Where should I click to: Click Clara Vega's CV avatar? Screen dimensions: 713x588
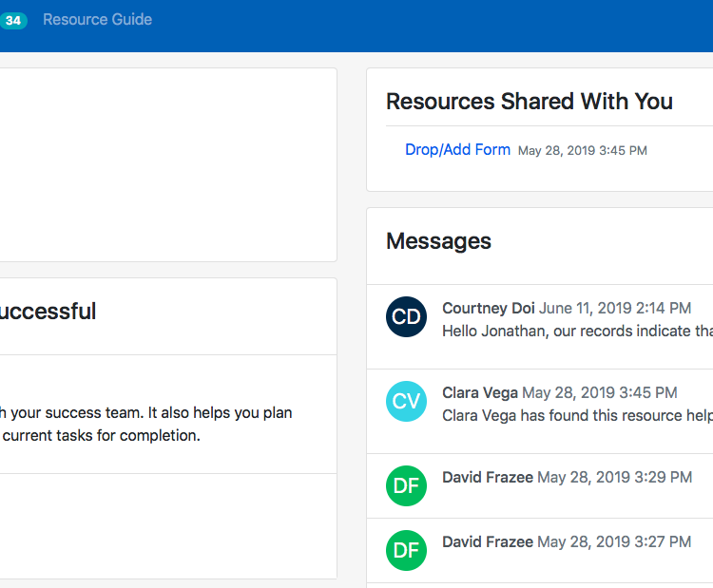pos(406,401)
